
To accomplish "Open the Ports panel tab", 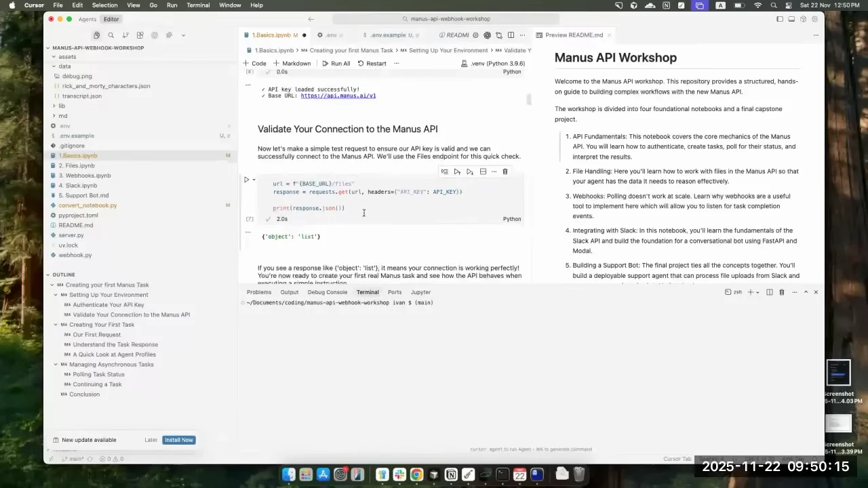I will (x=395, y=292).
